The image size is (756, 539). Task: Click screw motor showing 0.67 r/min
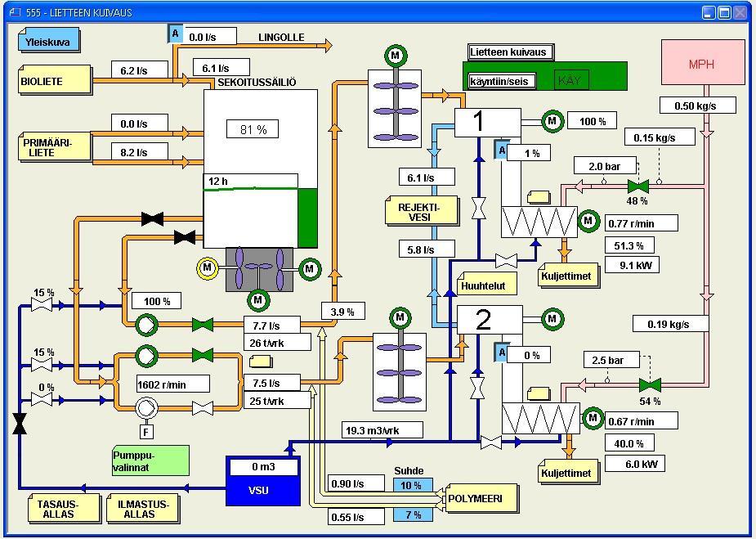pyautogui.click(x=593, y=418)
